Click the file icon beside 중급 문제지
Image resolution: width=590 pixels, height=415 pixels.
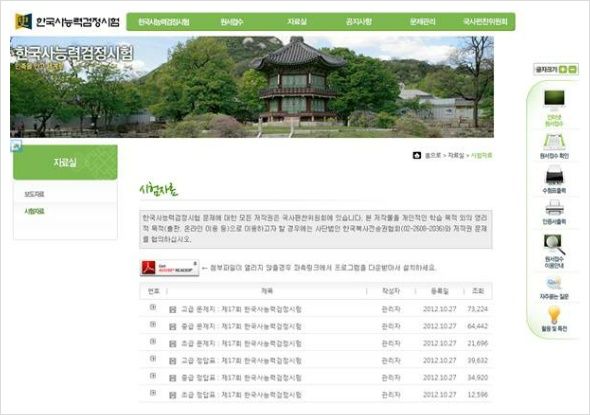point(172,327)
